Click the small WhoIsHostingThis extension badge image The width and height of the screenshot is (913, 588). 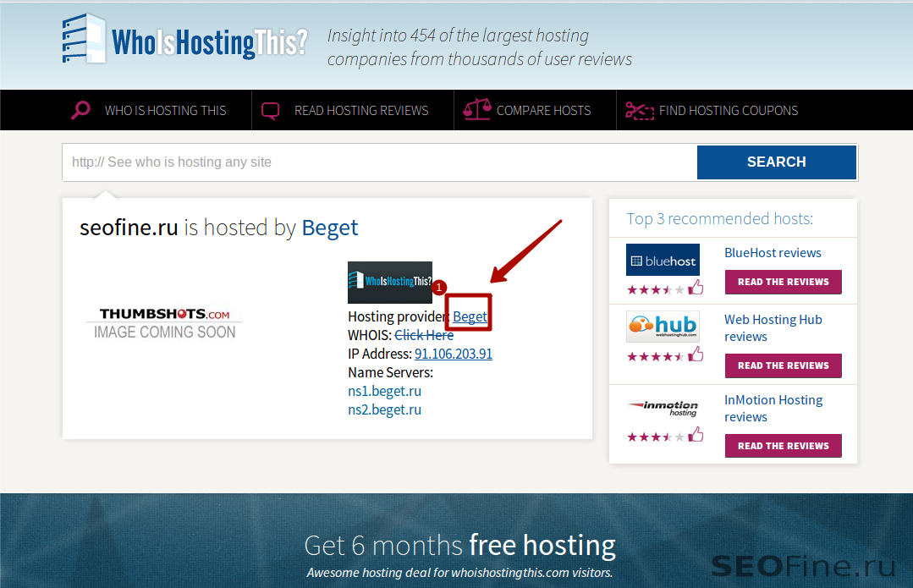390,283
